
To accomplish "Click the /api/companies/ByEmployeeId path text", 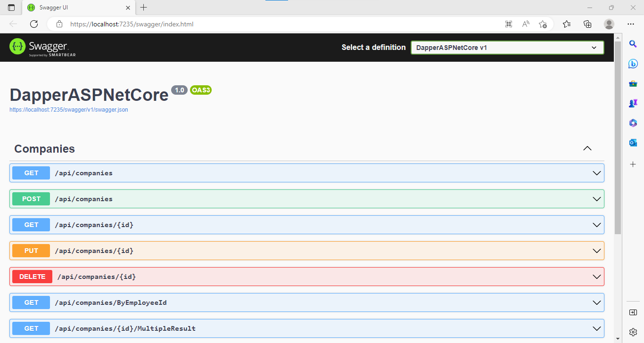I will tap(111, 302).
